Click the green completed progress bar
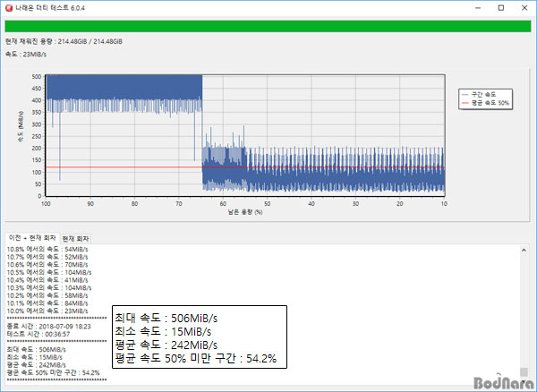 (x=268, y=26)
